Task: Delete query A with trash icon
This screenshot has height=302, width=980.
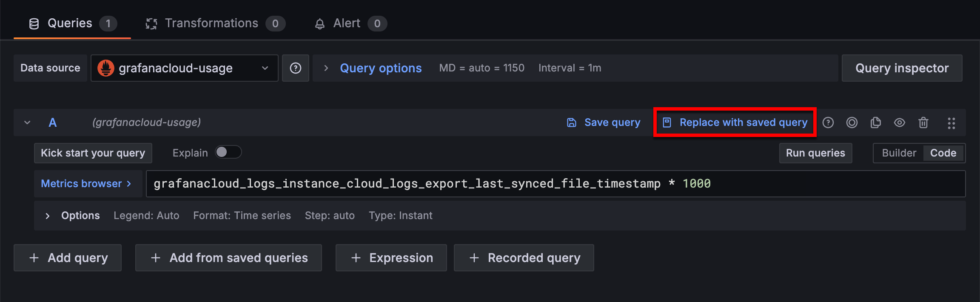Action: [923, 123]
